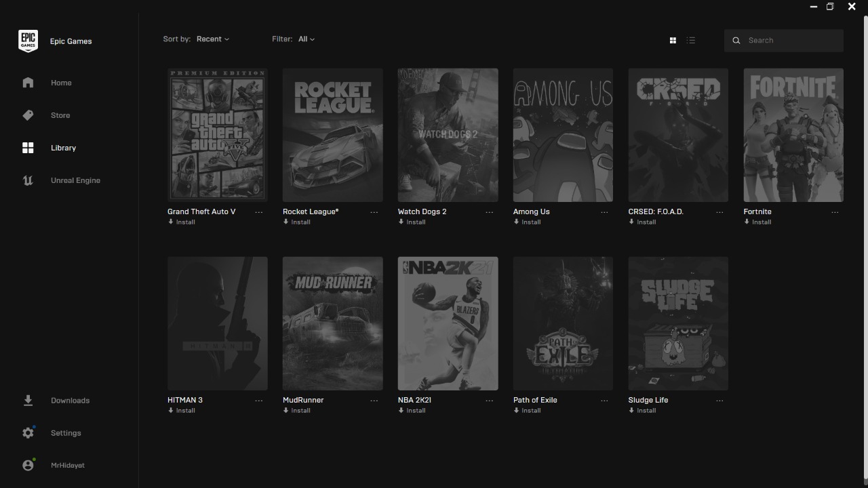Image resolution: width=868 pixels, height=488 pixels.
Task: Select the NBA 2K21 cover art
Action: [x=448, y=323]
